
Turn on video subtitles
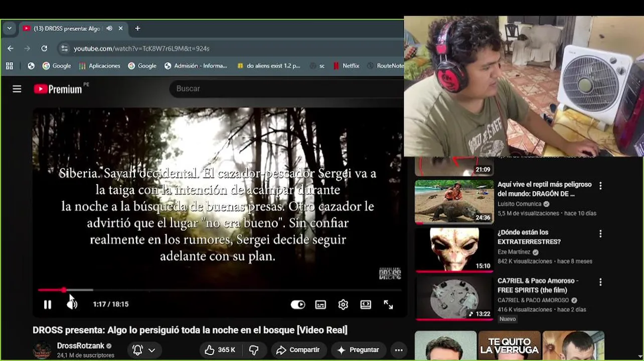coord(320,304)
